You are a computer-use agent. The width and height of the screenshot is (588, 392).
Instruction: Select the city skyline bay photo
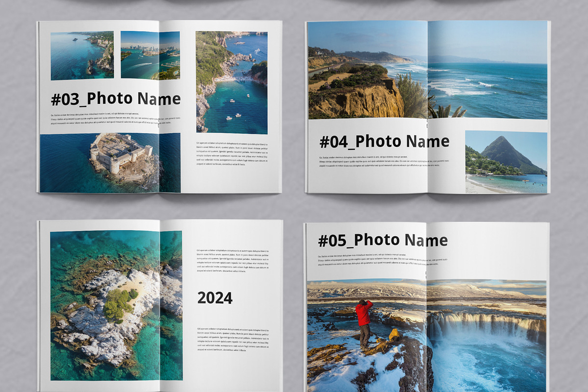(x=150, y=55)
